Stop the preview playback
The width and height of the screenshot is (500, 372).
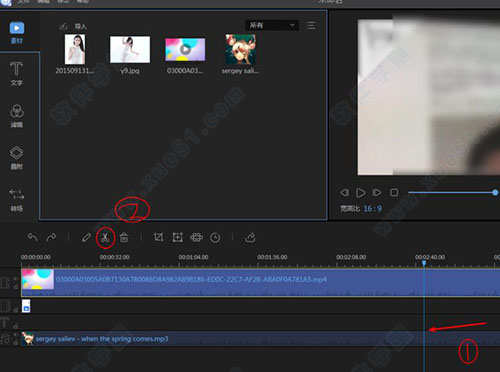click(394, 193)
